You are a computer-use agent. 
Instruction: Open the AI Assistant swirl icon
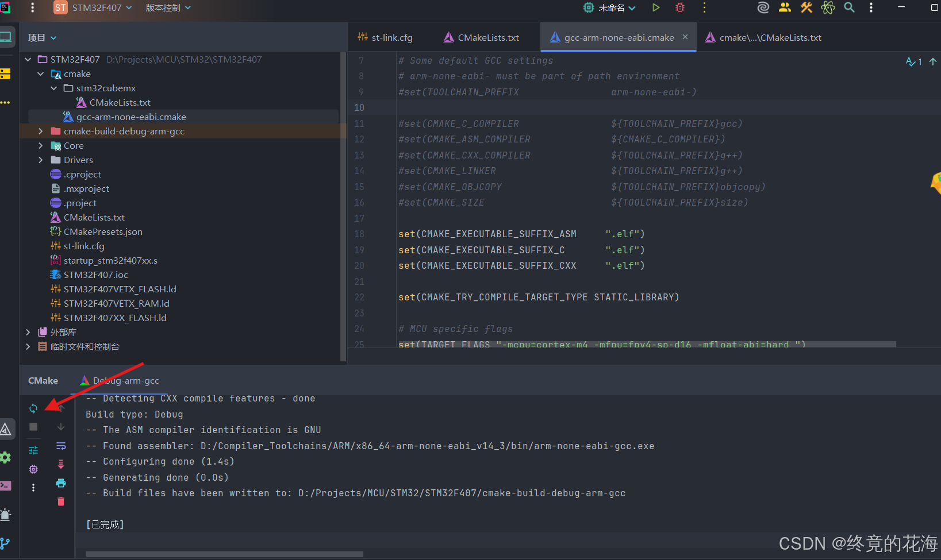763,7
